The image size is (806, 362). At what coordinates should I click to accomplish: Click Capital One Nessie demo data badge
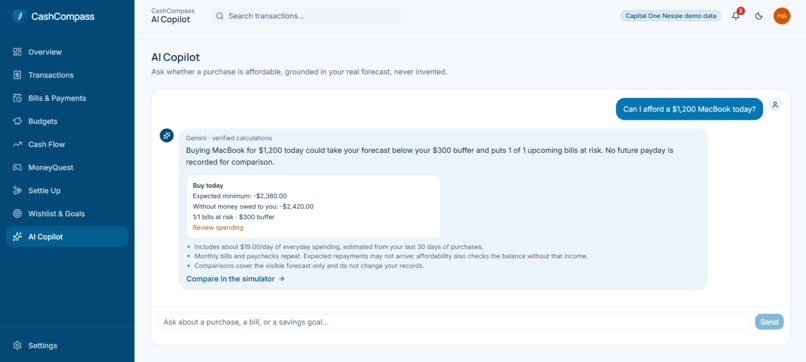[671, 16]
